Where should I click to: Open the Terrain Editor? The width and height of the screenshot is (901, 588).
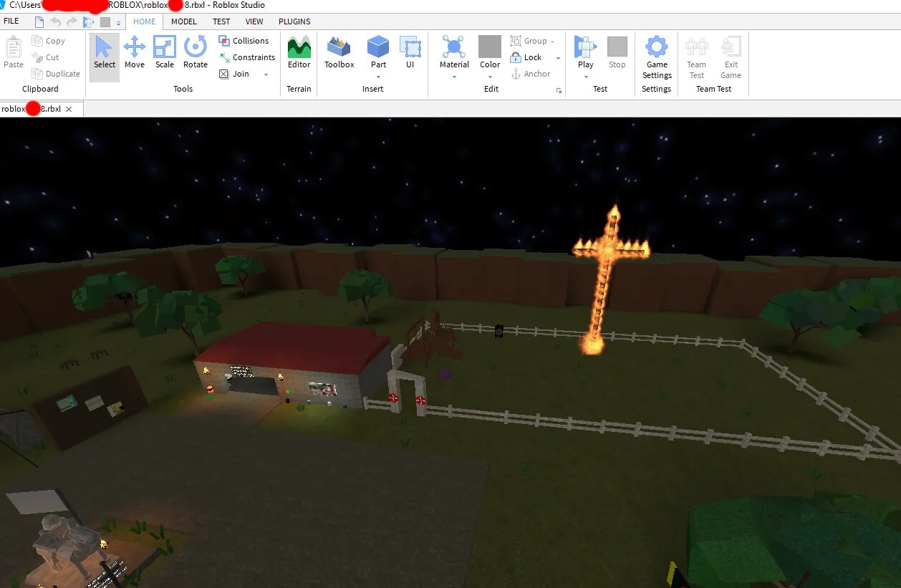pos(299,54)
